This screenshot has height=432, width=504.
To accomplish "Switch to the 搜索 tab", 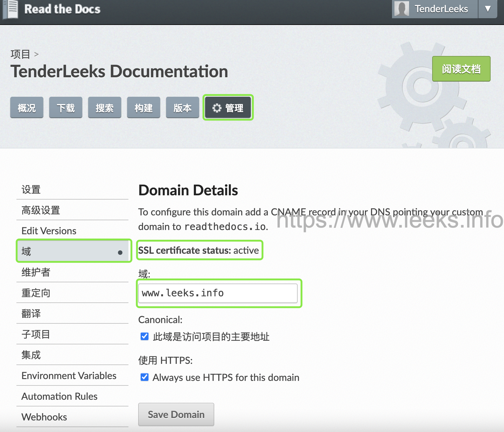I will coord(105,108).
